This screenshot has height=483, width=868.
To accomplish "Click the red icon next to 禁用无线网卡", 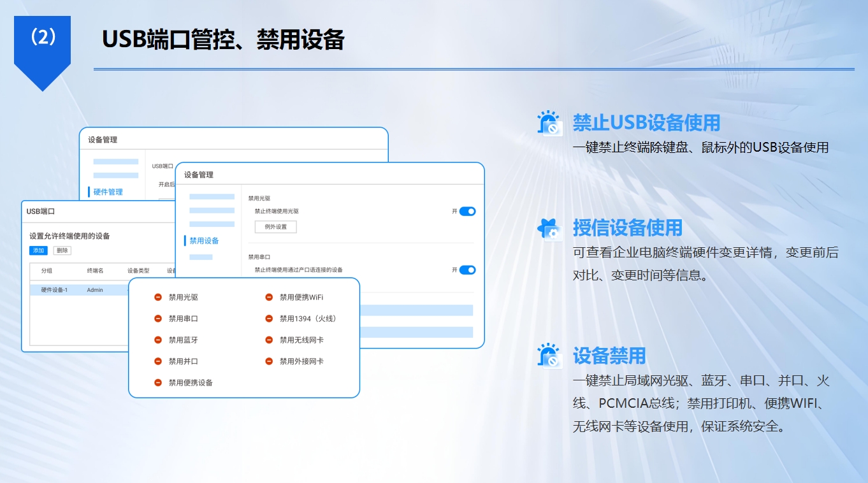I will (x=269, y=340).
